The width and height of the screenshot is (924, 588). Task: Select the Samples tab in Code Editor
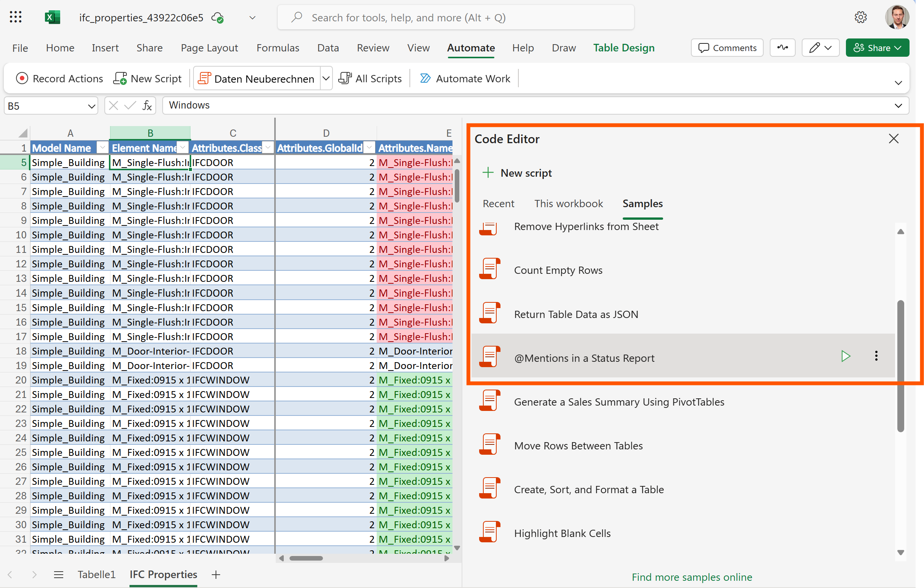pos(643,204)
